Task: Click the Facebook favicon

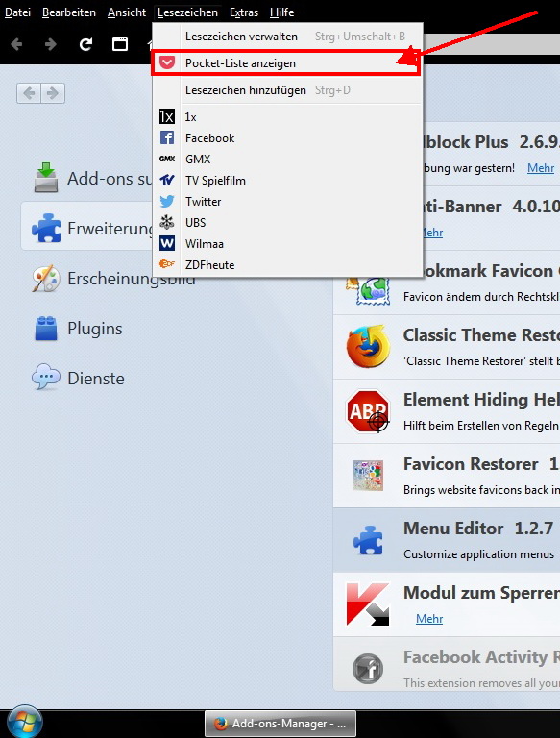Action: click(167, 137)
